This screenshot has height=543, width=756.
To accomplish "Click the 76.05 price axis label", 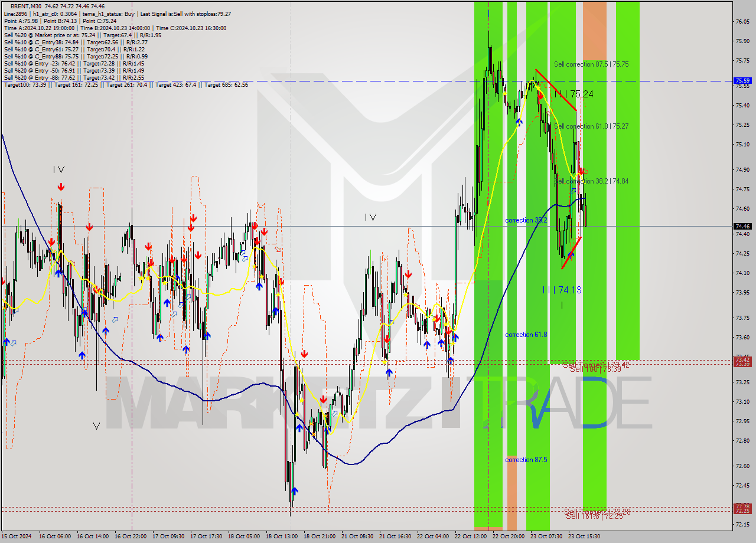I will (742, 22).
